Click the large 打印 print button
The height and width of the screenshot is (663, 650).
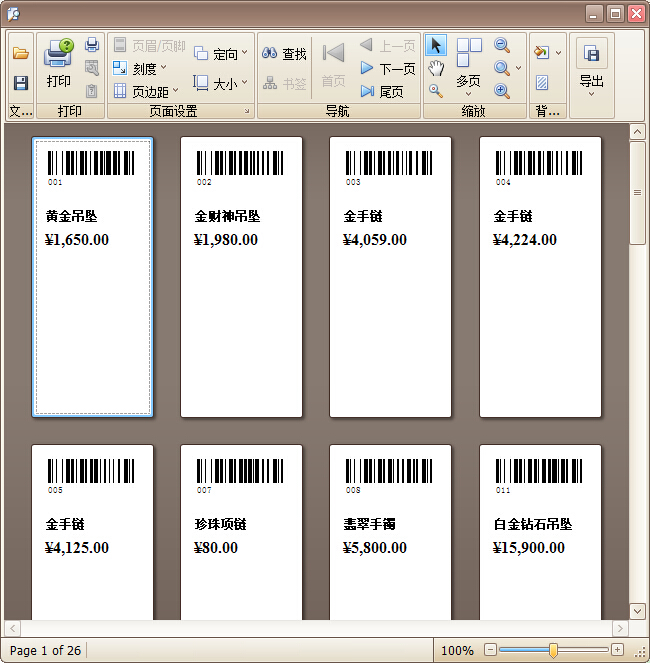pyautogui.click(x=59, y=64)
